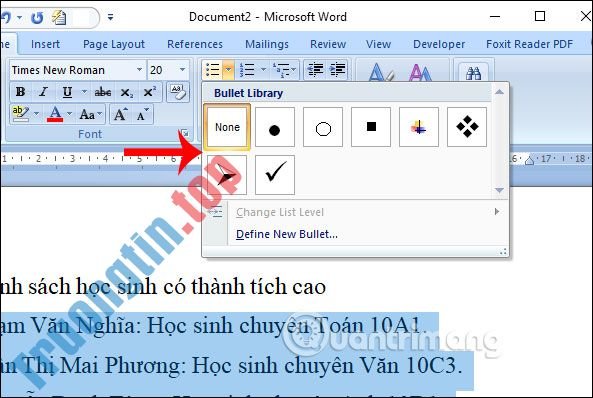Choose the colored cross bullet
This screenshot has height=398, width=593.
pos(419,127)
